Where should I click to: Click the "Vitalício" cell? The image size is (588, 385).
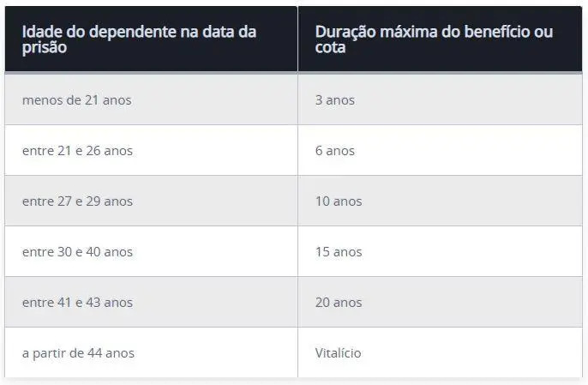point(338,353)
